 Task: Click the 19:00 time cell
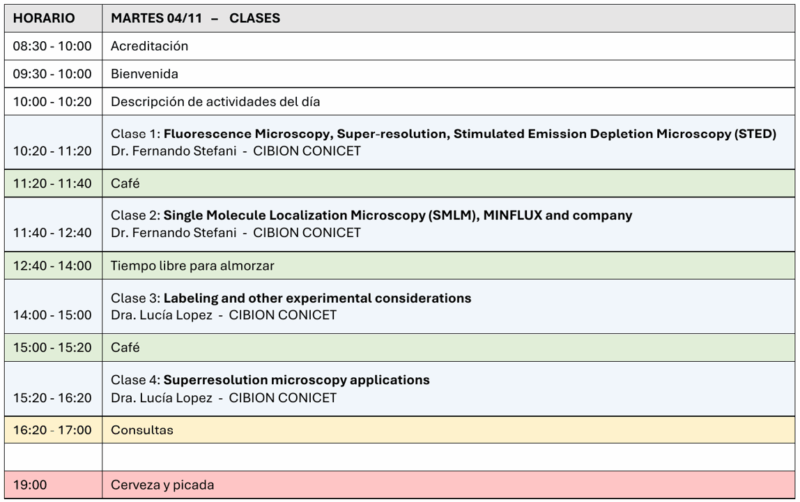pos(30,485)
